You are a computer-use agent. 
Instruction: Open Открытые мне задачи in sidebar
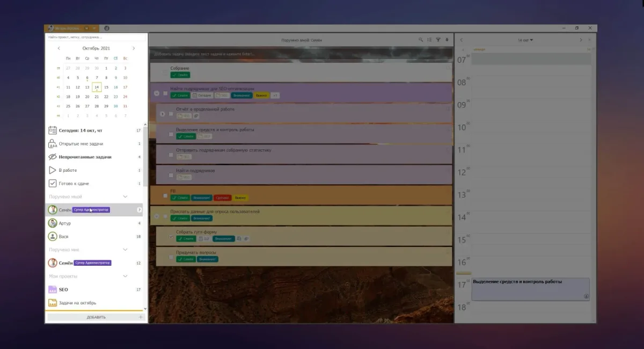(x=80, y=144)
